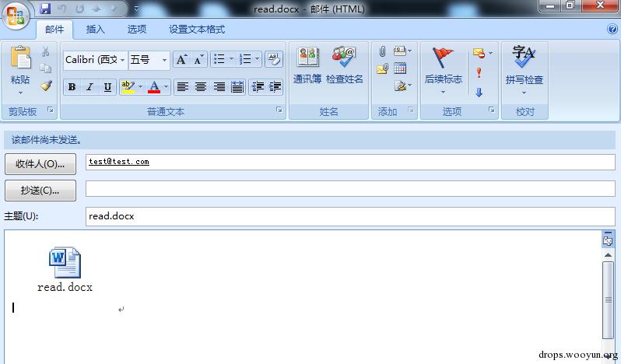Viewport: 621px width, 364px height.
Task: Switch to the 插入 ribbon tab
Action: tap(95, 30)
